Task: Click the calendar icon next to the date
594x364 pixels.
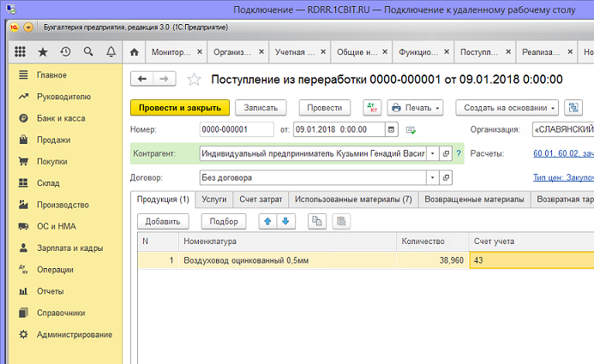Action: [x=392, y=130]
